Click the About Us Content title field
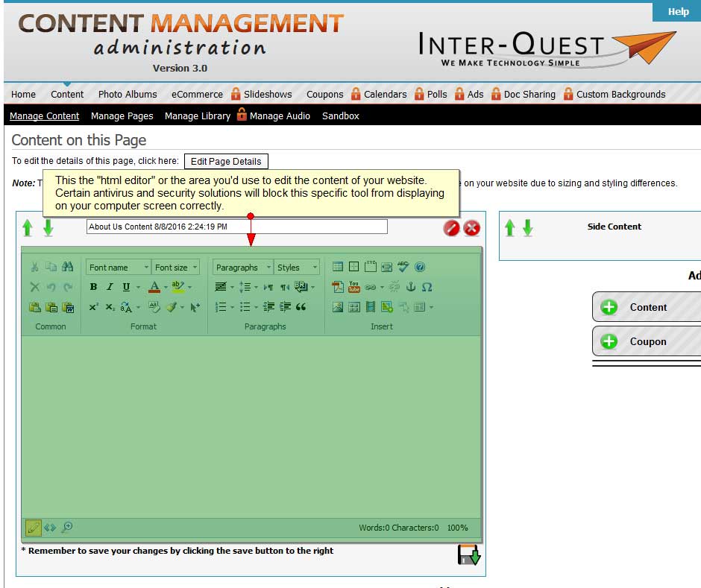Image resolution: width=701 pixels, height=588 pixels. pos(236,227)
